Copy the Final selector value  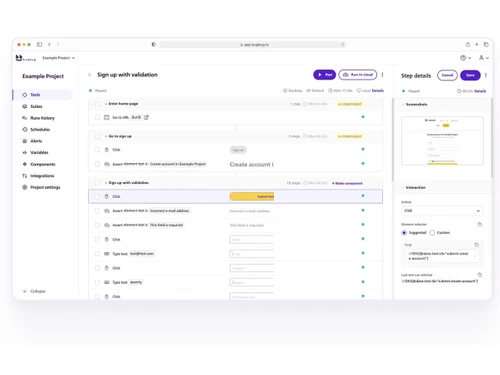click(477, 245)
